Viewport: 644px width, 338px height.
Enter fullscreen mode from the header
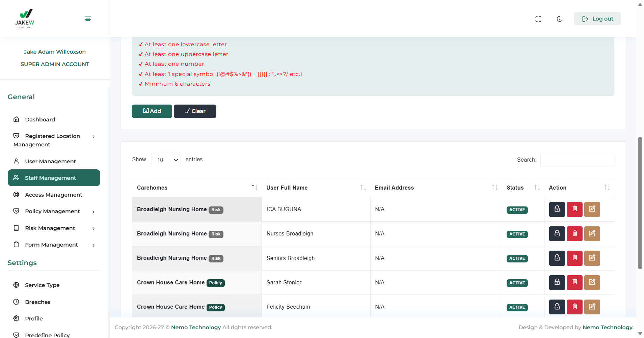click(538, 19)
